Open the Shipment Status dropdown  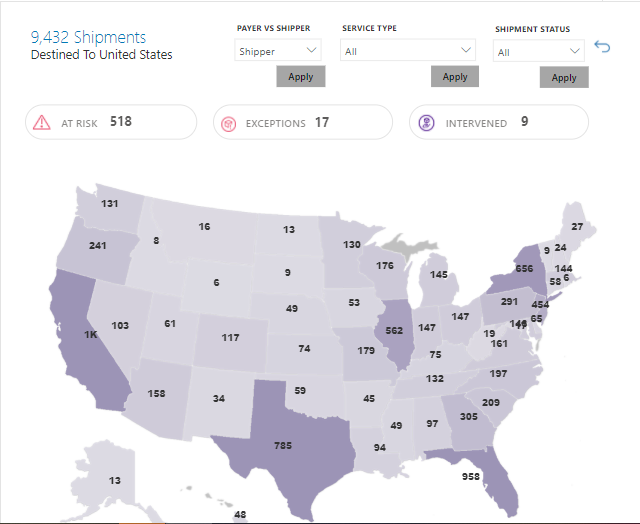tap(539, 51)
